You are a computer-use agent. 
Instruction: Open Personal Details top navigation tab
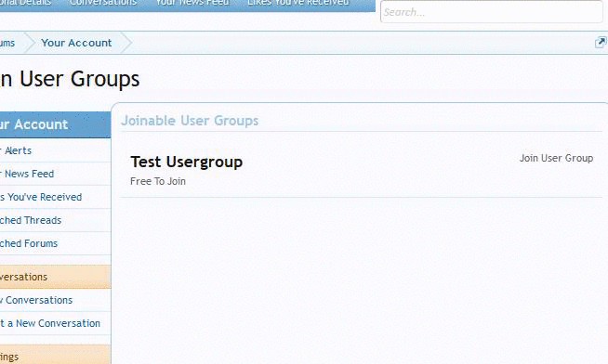point(26,3)
